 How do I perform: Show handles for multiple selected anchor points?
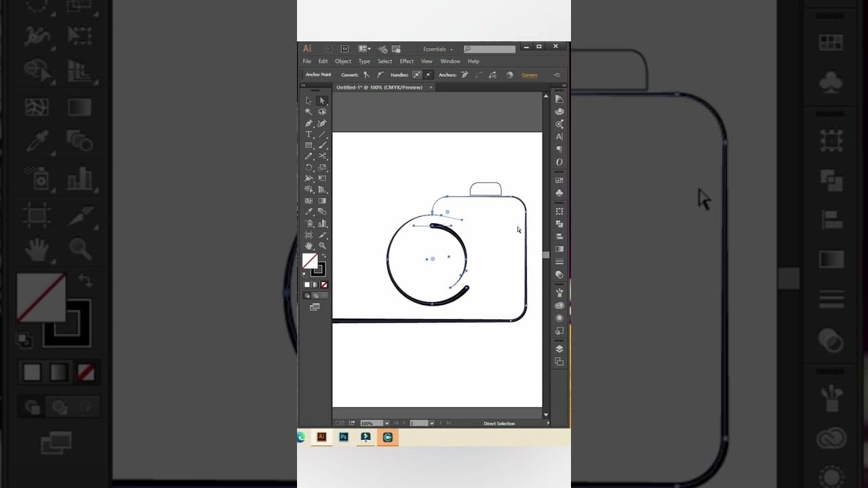click(x=417, y=75)
